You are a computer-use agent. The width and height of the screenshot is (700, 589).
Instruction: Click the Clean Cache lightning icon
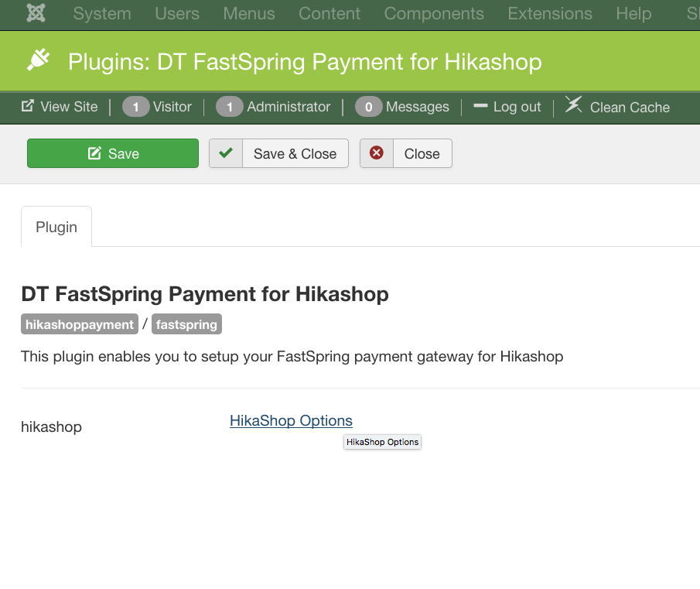(x=574, y=104)
